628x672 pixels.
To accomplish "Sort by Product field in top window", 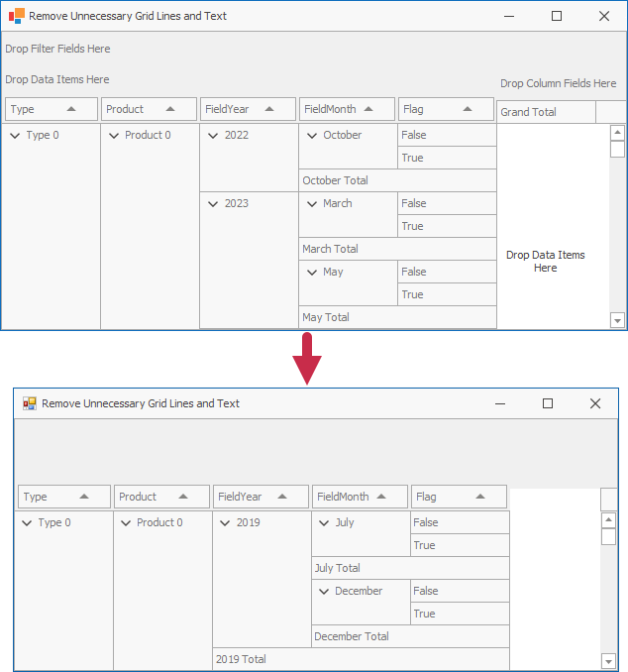I will [149, 109].
